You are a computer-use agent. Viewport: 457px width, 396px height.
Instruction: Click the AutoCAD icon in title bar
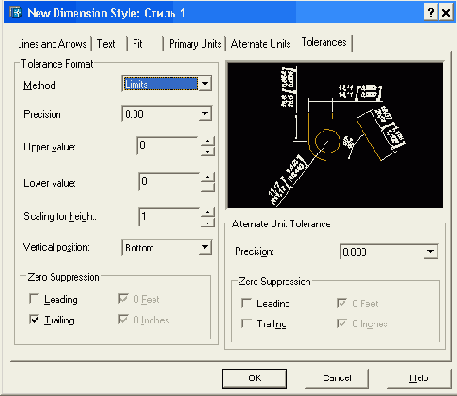coord(15,13)
